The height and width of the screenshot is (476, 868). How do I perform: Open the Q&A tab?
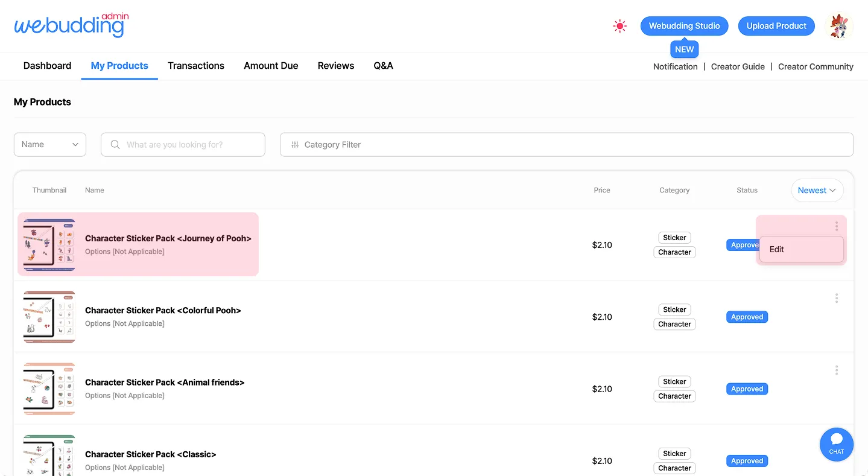coord(383,66)
